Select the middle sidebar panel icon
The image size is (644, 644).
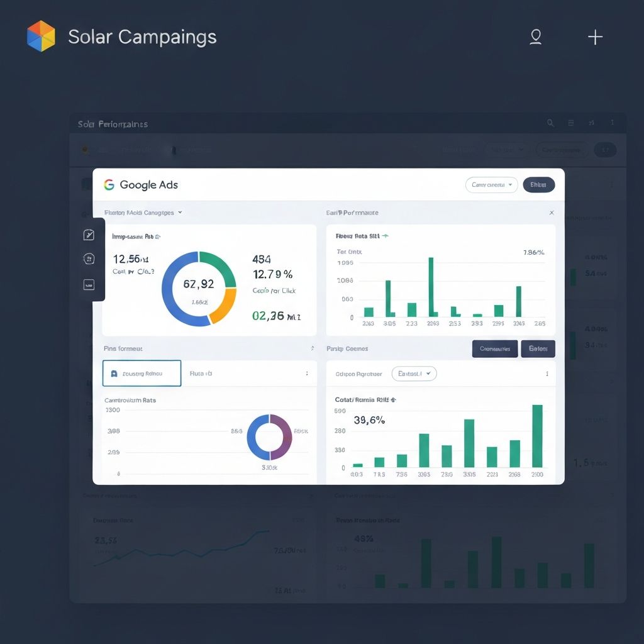(89, 259)
